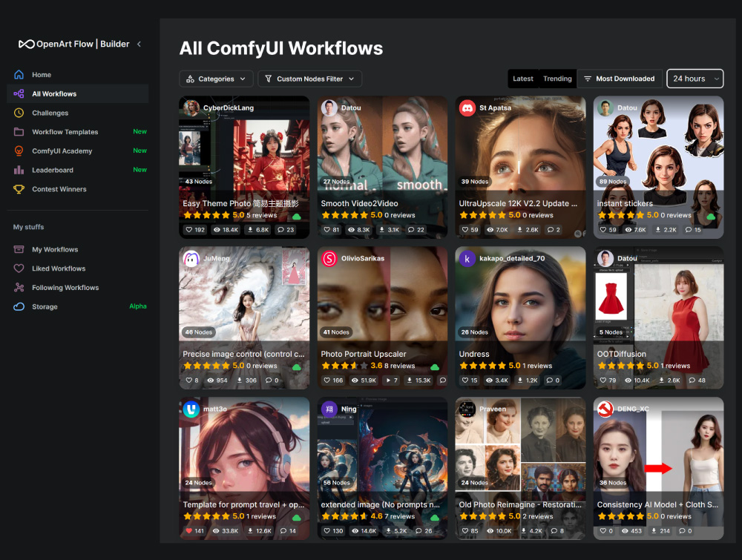Click the 89 Nodes badge
Image resolution: width=742 pixels, height=560 pixels.
pos(613,182)
